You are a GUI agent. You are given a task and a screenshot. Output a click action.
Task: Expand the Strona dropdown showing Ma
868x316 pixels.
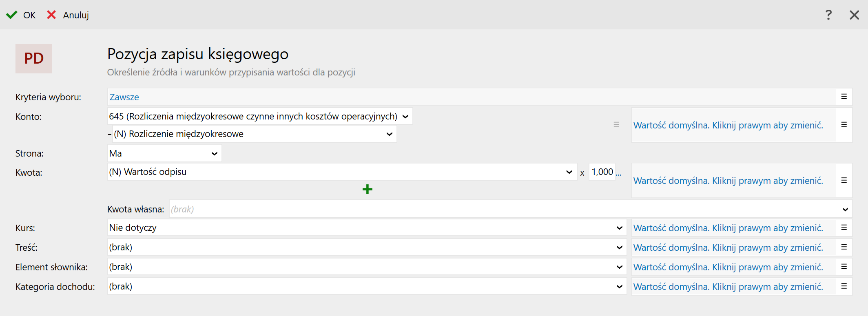pos(214,154)
